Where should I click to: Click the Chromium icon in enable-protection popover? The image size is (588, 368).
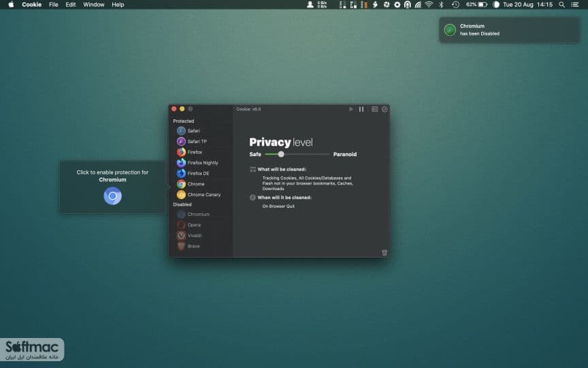tap(112, 196)
